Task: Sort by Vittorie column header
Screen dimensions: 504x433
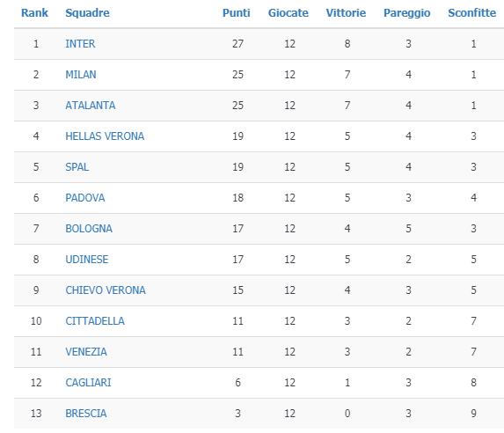Action: (346, 13)
